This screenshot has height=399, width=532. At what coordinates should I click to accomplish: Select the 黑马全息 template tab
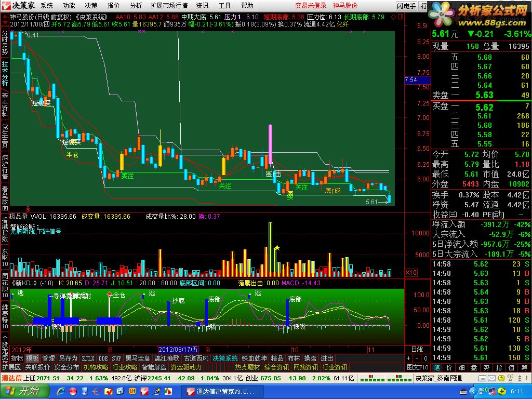point(138,358)
